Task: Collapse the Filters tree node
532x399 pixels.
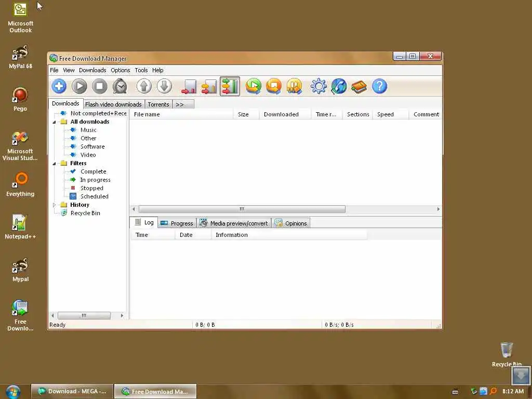Action: 54,164
